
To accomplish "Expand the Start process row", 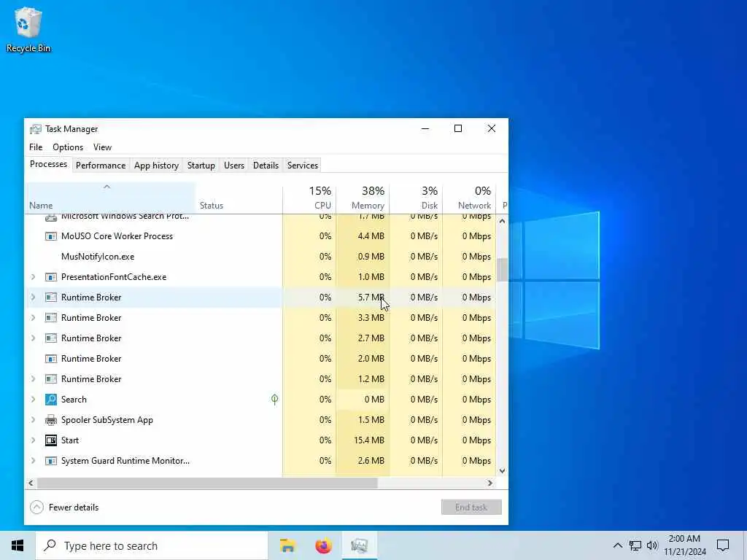I will click(x=33, y=440).
